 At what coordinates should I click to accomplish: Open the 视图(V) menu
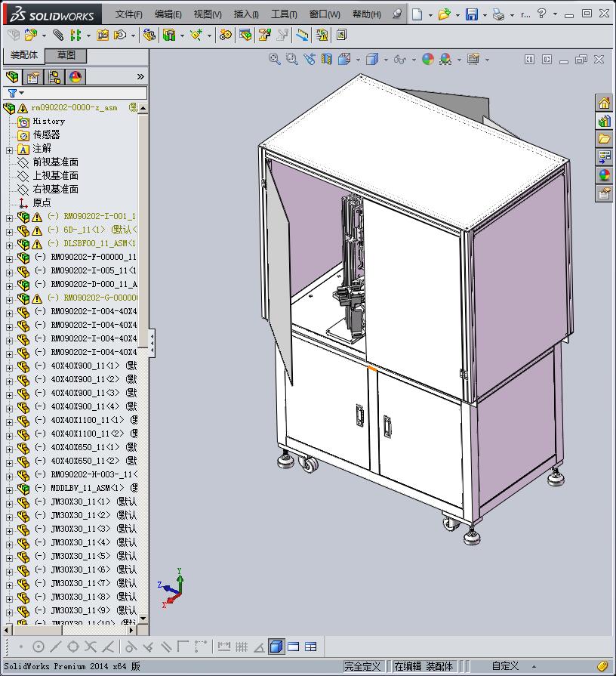[208, 14]
